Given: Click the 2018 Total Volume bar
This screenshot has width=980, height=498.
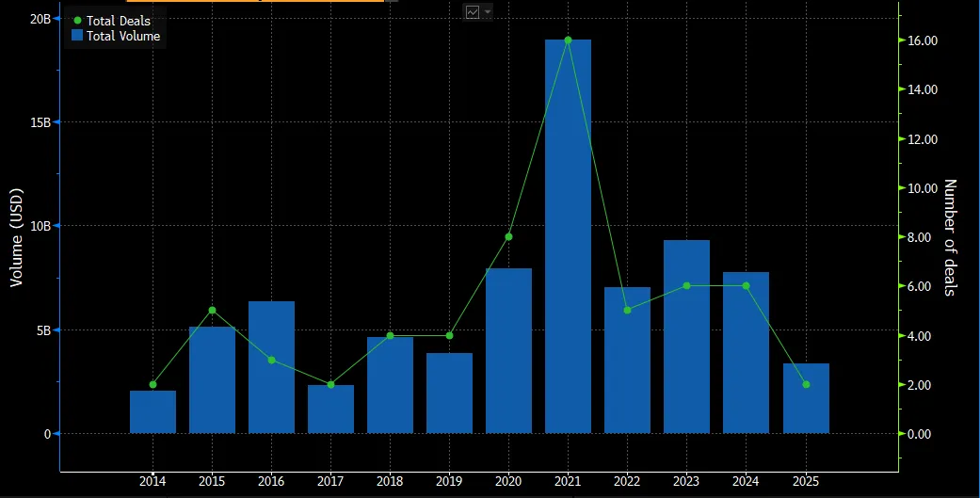Looking at the screenshot, I should pos(390,385).
